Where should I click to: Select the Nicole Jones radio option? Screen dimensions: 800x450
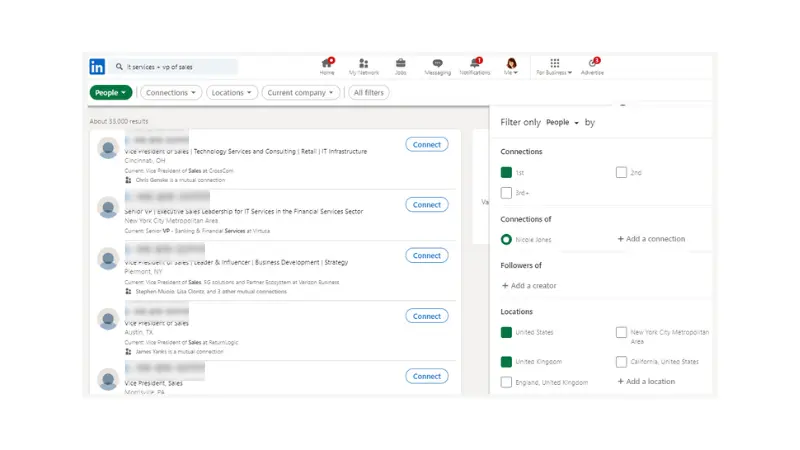[506, 239]
